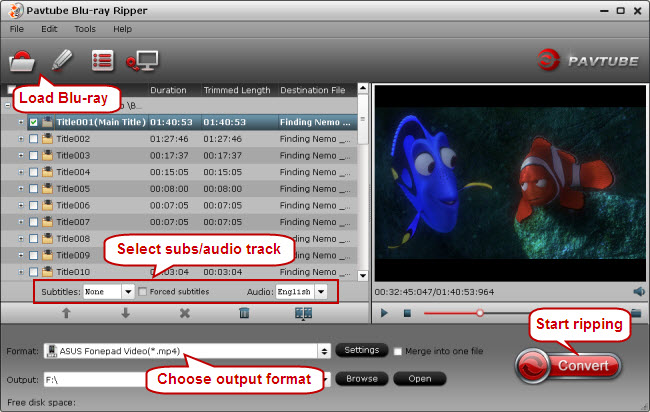Select the pencil edit tool

62,61
